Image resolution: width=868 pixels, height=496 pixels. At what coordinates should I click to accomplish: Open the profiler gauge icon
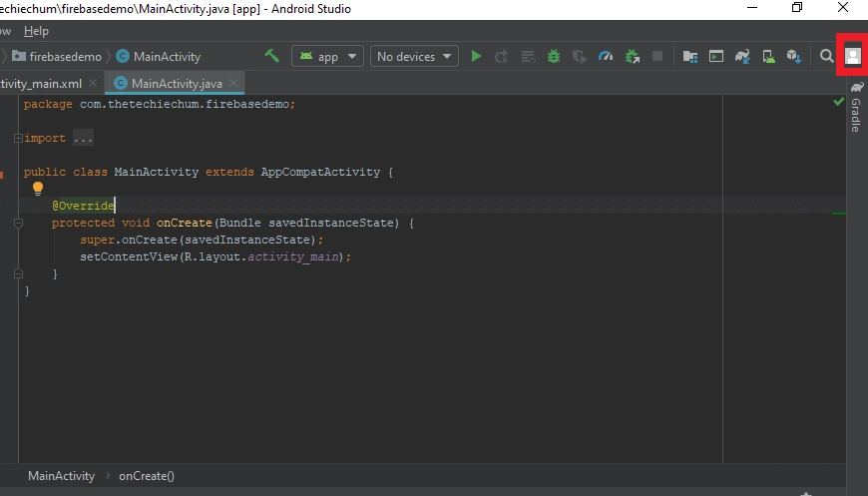[606, 57]
